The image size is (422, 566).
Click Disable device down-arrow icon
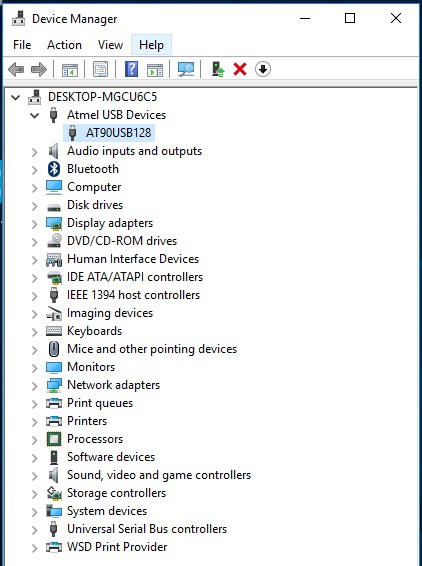[263, 69]
